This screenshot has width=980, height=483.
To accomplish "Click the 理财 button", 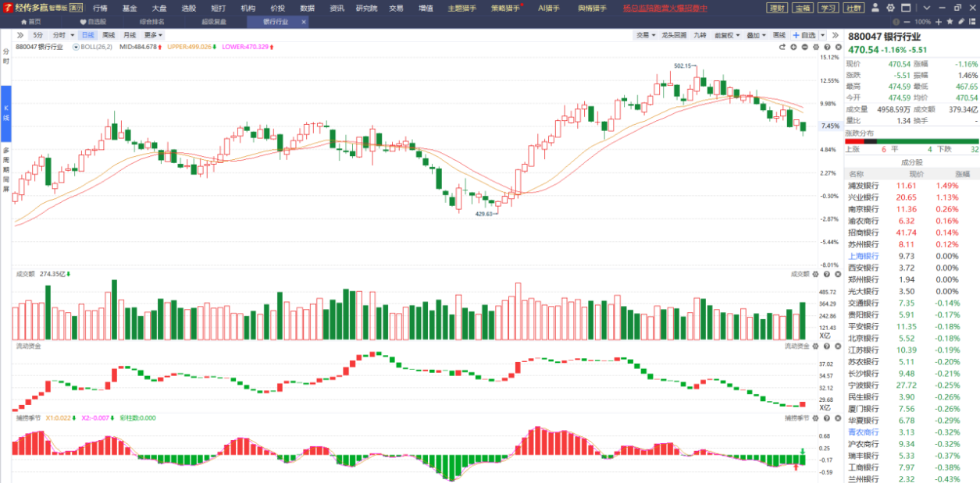I will pyautogui.click(x=777, y=8).
